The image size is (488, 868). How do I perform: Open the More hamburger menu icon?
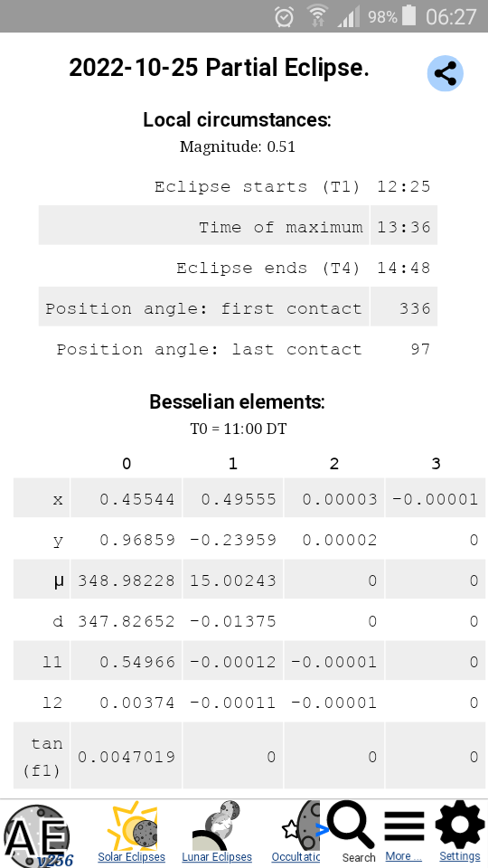(x=405, y=826)
